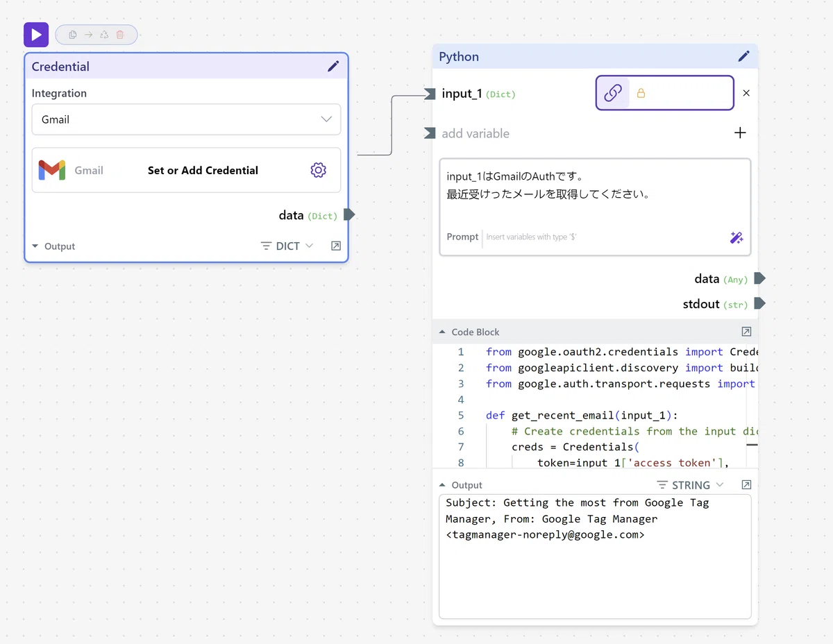Screen dimensions: 833x644
Task: Add a new variable with plus icon
Action: pyautogui.click(x=740, y=133)
